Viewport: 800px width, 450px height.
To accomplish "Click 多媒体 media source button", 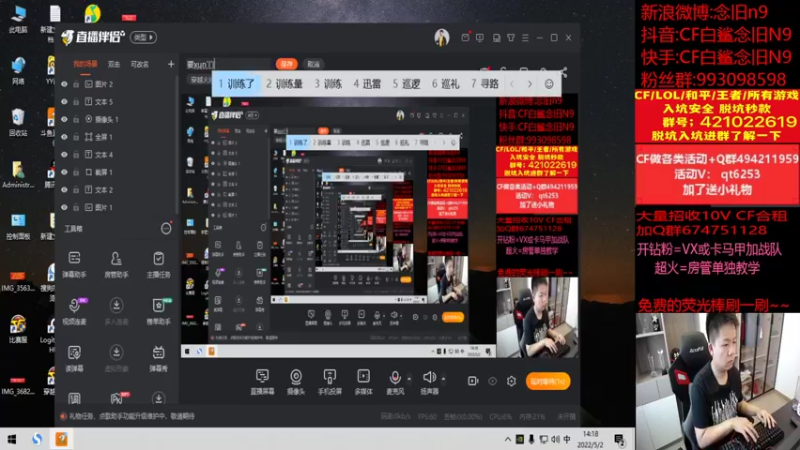I will 363,382.
